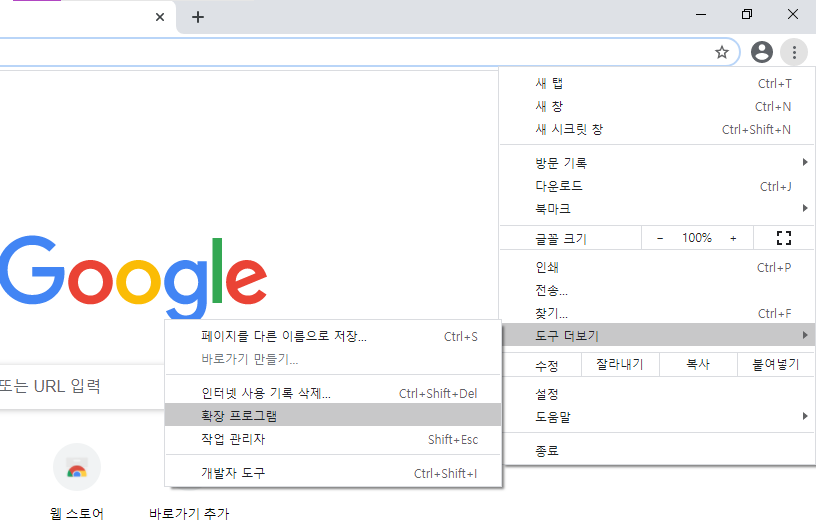
Task: Choose 인쇄 from the menu
Action: 657,267
